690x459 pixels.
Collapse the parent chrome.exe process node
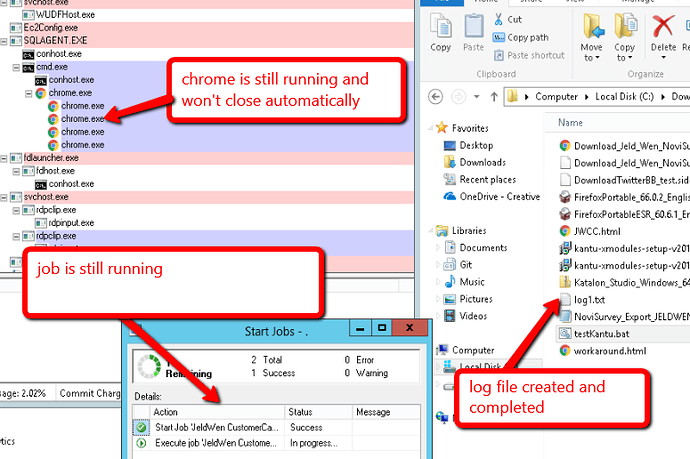[29, 94]
